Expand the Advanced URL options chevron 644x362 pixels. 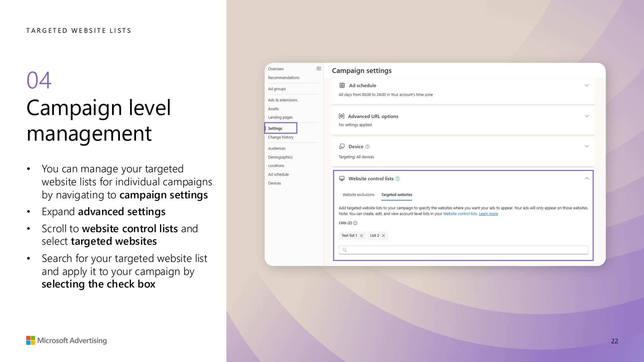tap(587, 116)
